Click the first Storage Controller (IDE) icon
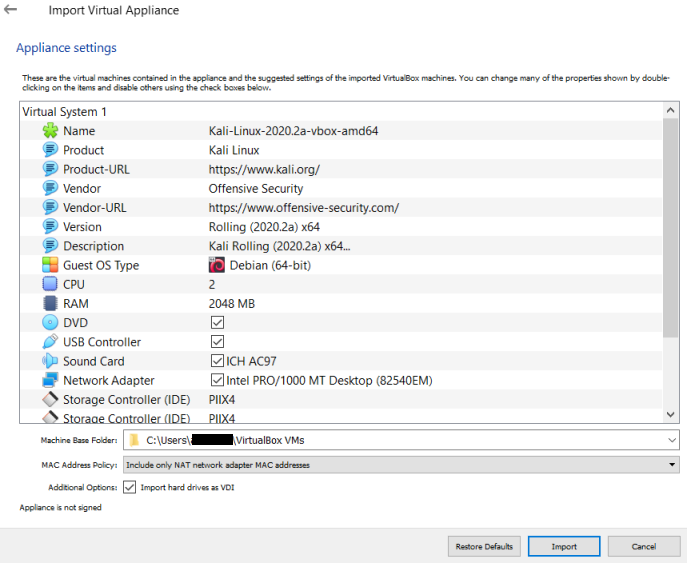Image resolution: width=687 pixels, height=563 pixels. coord(50,400)
